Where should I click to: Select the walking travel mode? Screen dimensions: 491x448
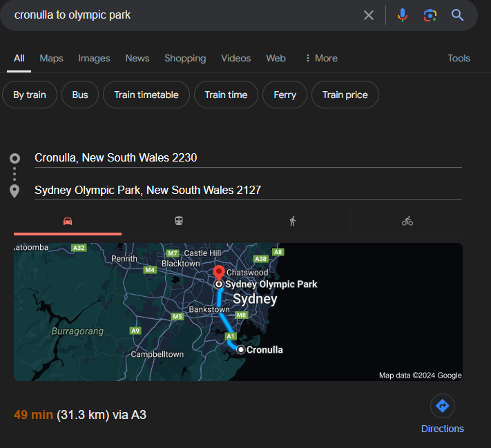coord(293,222)
